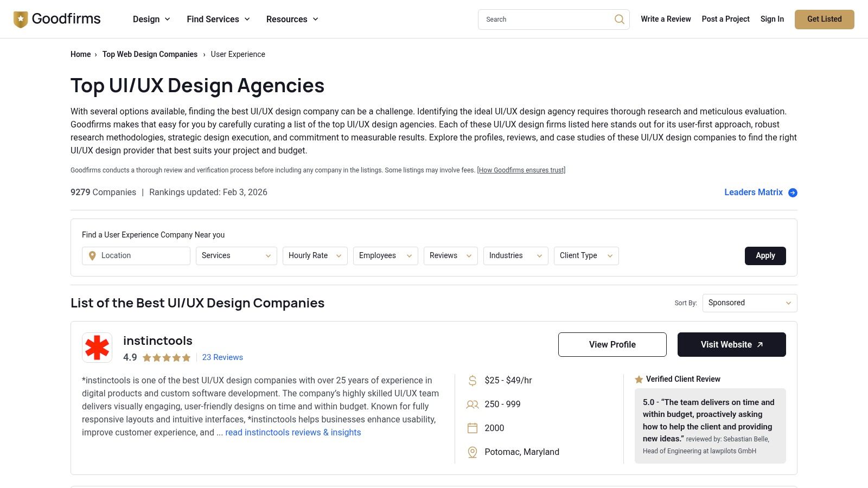Click the Leaders Matrix arrow icon
Viewport: 868px width, 488px height.
(793, 192)
